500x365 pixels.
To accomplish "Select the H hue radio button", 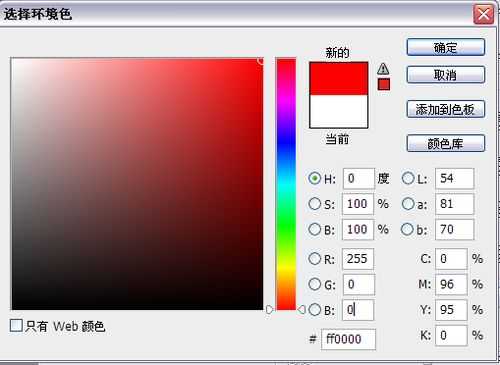I will (x=315, y=178).
